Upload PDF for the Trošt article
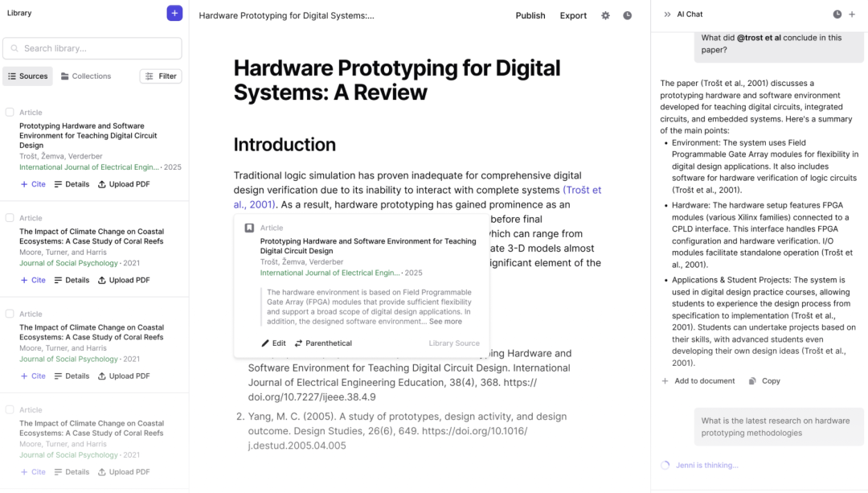The image size is (868, 493). 124,184
